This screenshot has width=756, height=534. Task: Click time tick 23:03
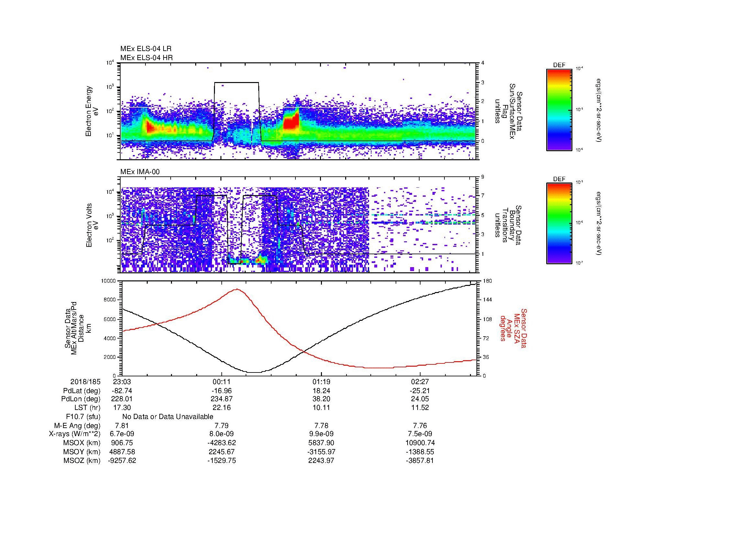[x=122, y=382]
